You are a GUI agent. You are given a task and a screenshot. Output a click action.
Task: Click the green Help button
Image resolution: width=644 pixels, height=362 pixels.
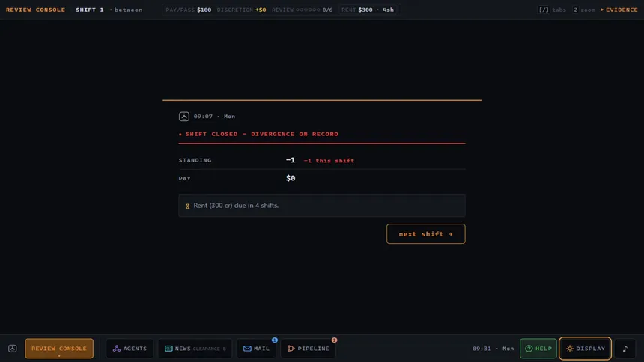pyautogui.click(x=538, y=348)
